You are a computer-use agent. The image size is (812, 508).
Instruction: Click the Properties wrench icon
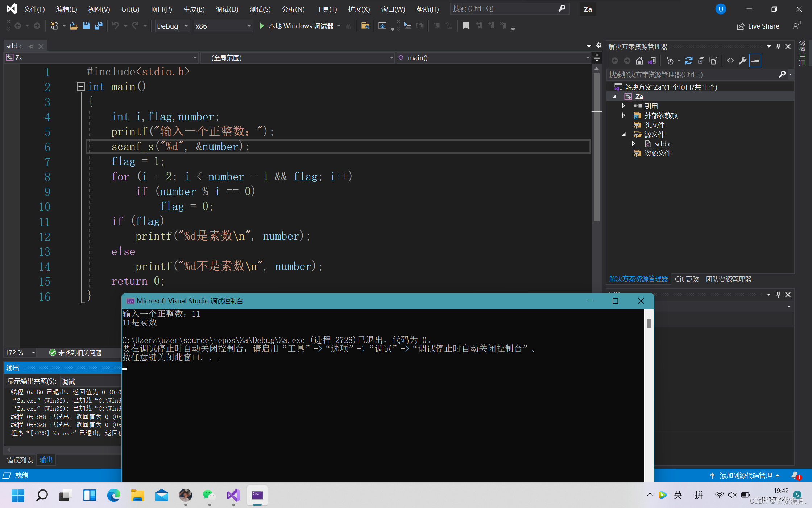coord(742,61)
